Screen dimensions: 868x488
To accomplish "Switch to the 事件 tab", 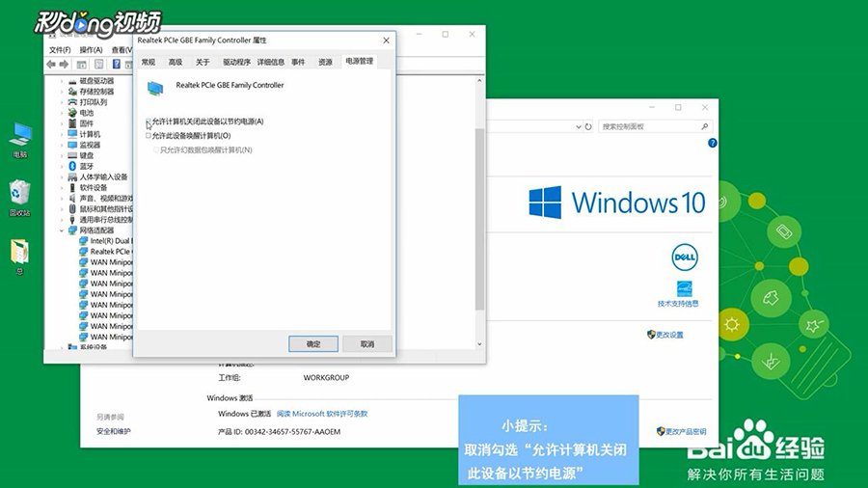I will 298,62.
